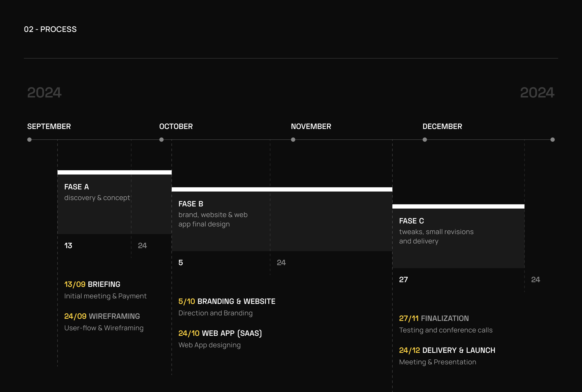Click the '24/12 DELIVERY & LAUNCH' milestone

[447, 350]
